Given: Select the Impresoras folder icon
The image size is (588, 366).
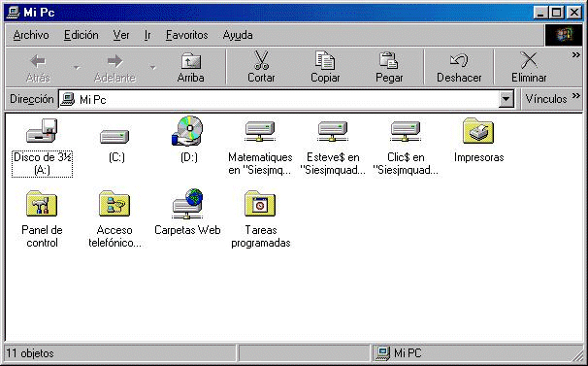Looking at the screenshot, I should pos(478,131).
